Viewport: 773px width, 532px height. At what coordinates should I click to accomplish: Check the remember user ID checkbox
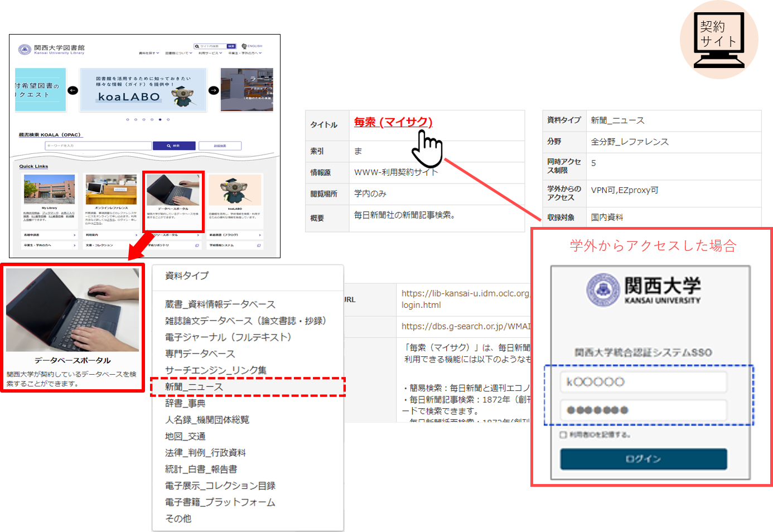(563, 434)
